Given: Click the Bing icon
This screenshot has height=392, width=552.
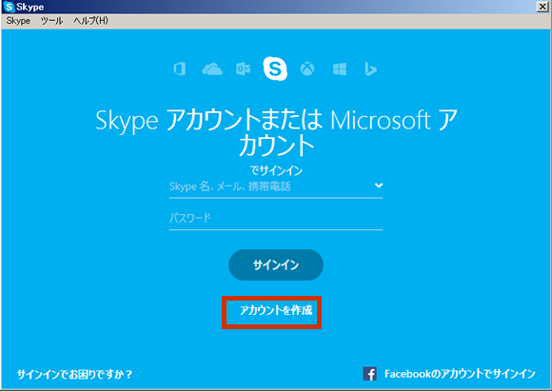Looking at the screenshot, I should pos(371,69).
